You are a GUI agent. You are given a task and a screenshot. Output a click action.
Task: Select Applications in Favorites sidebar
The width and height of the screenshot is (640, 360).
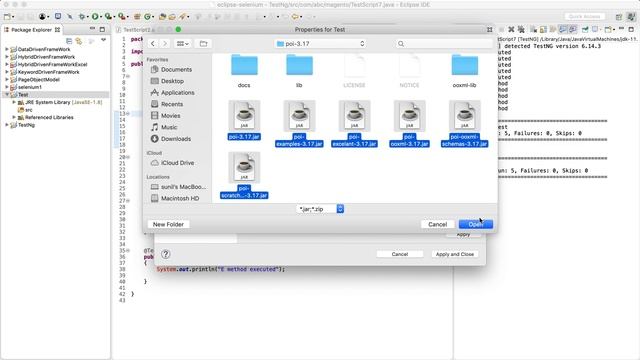point(178,93)
